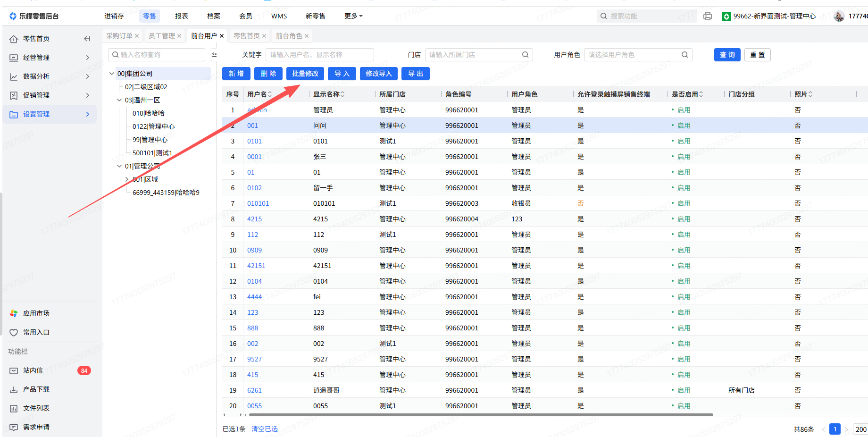Expand the 001|区域 tree node

tap(127, 179)
